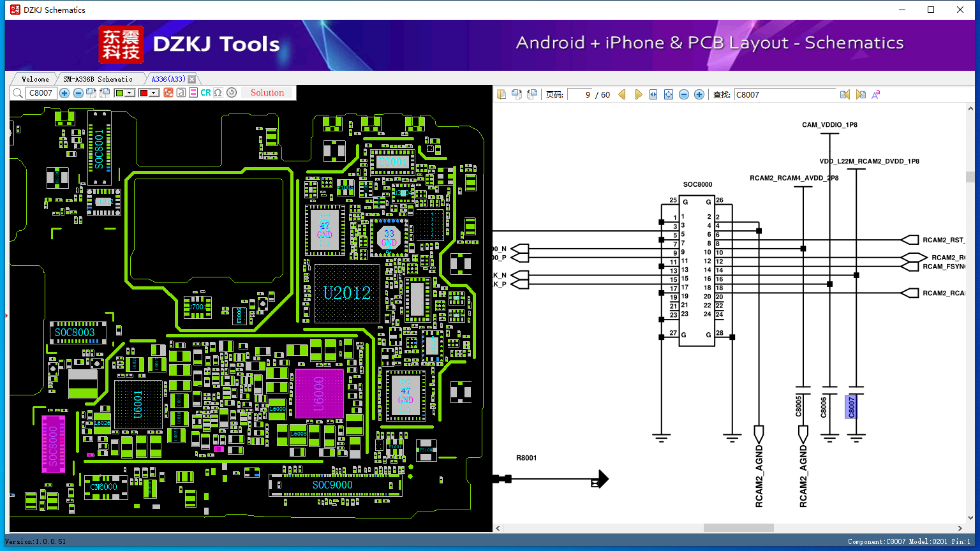Toggle the match-case font search option icon

pyautogui.click(x=876, y=94)
